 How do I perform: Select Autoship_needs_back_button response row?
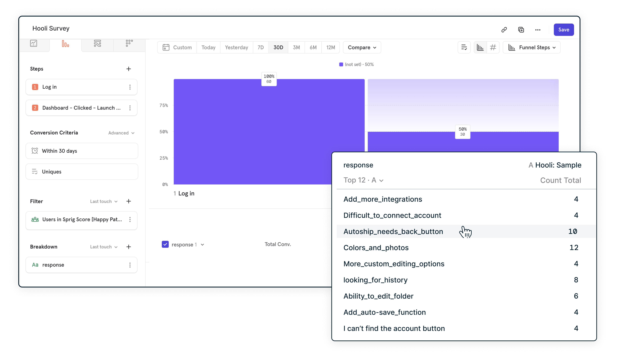click(393, 232)
